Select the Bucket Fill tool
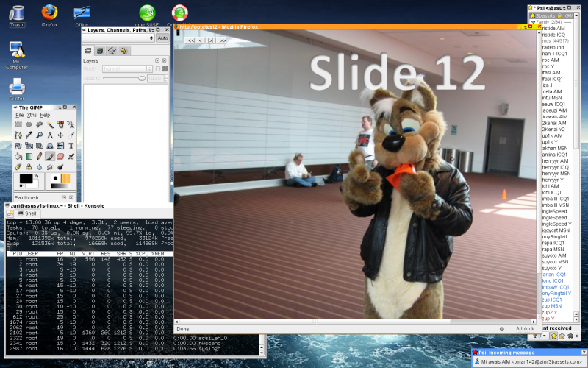 pos(19,156)
